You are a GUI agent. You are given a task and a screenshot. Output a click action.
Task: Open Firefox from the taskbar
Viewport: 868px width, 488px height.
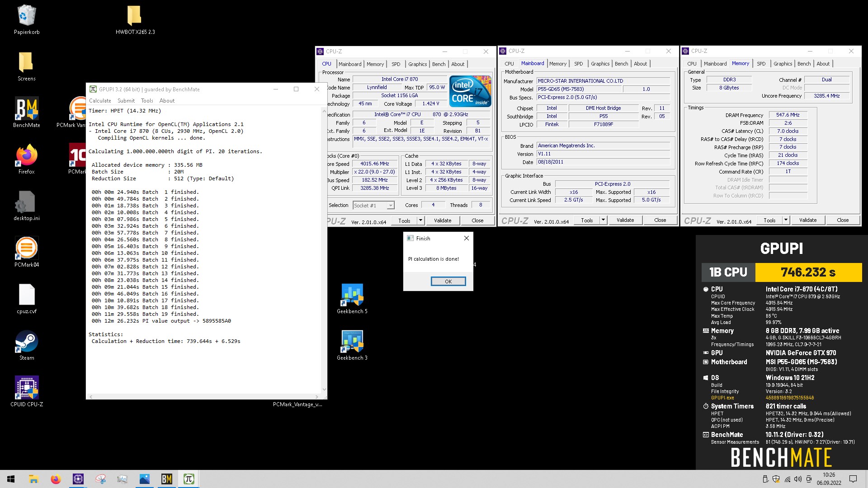56,479
